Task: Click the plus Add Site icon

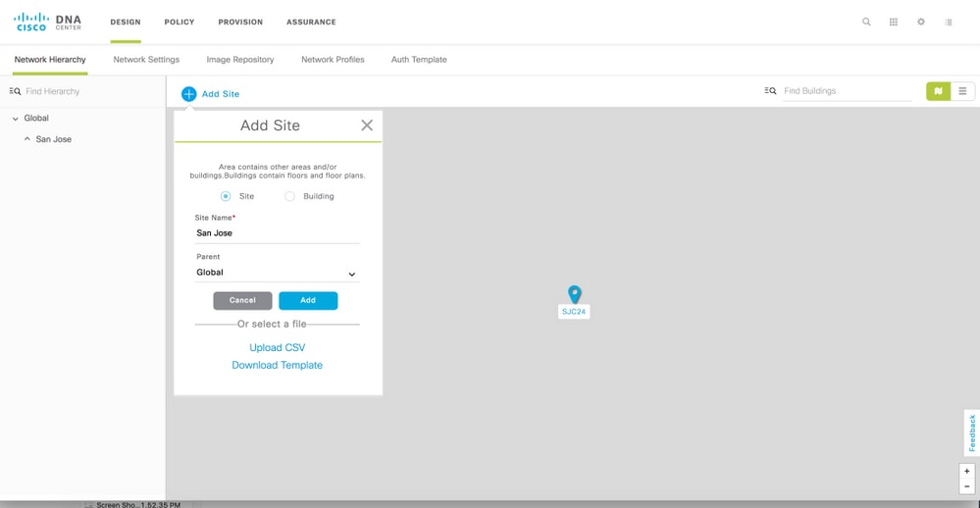Action: pyautogui.click(x=188, y=94)
